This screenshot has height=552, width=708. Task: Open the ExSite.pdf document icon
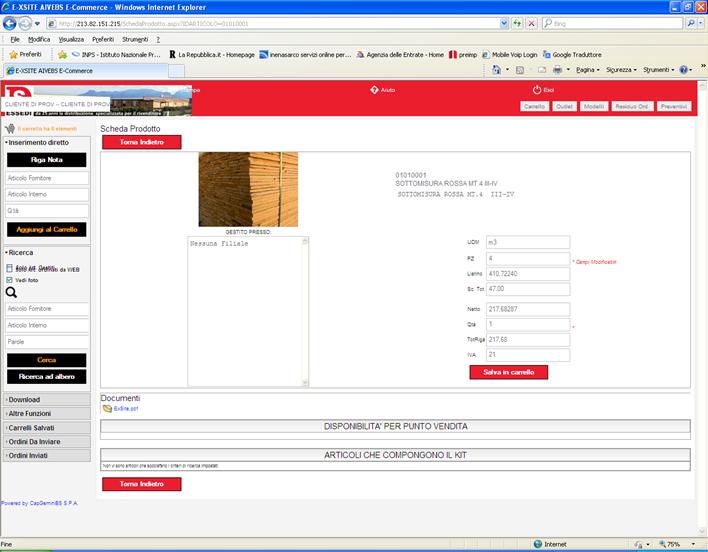106,409
